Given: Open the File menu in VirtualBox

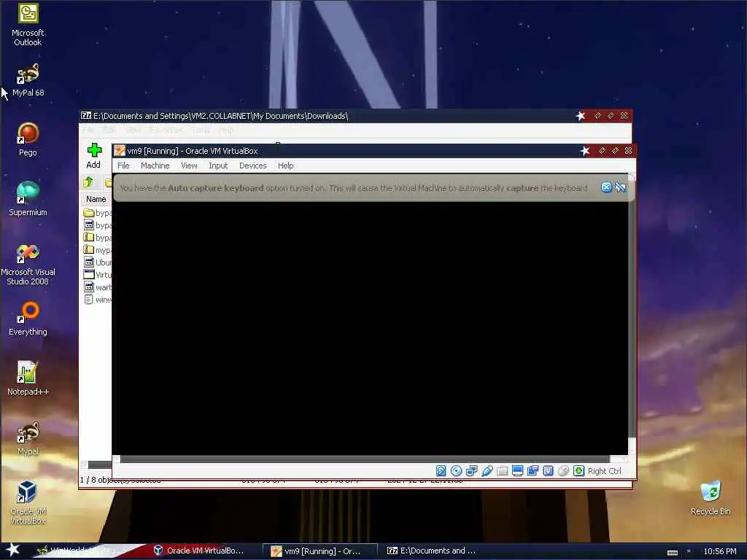Looking at the screenshot, I should tap(123, 166).
